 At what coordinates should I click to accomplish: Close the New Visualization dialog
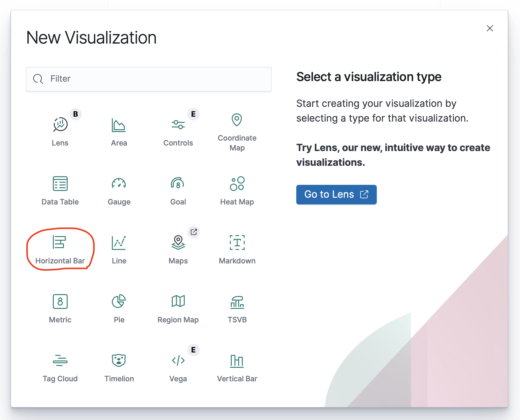tap(490, 28)
